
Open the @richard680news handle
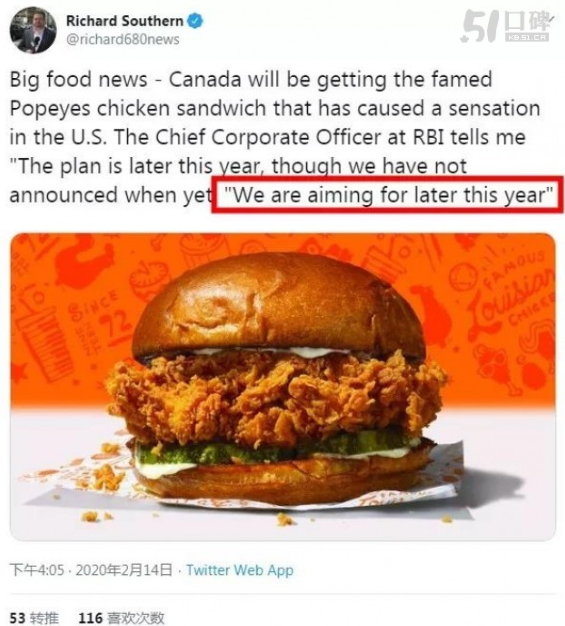[x=123, y=39]
